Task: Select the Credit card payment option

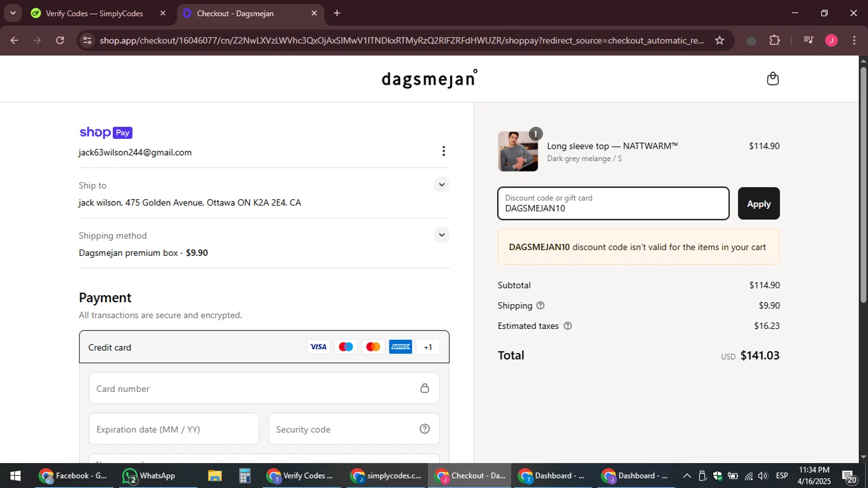Action: point(264,347)
